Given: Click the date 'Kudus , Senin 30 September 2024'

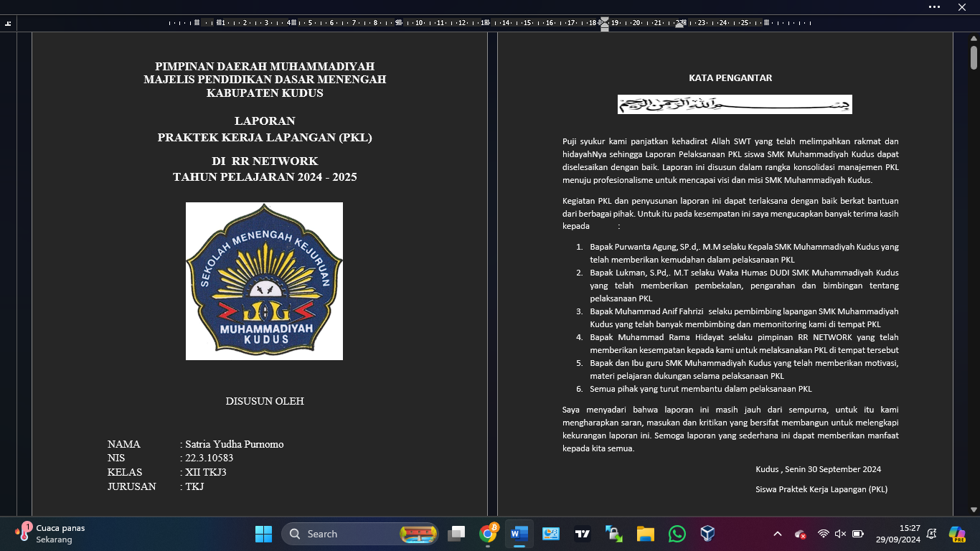Looking at the screenshot, I should [818, 469].
